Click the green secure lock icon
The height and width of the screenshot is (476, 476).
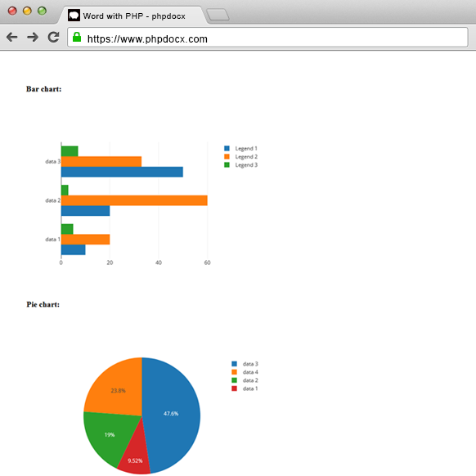tap(77, 37)
